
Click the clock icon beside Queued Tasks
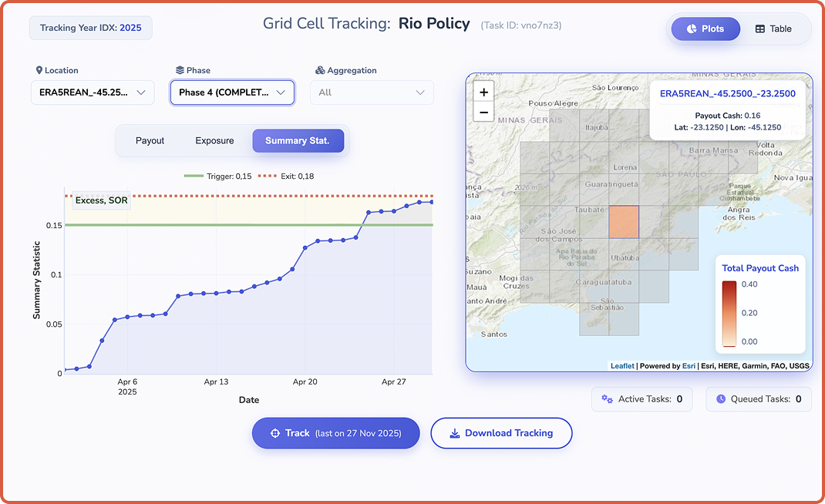click(721, 399)
